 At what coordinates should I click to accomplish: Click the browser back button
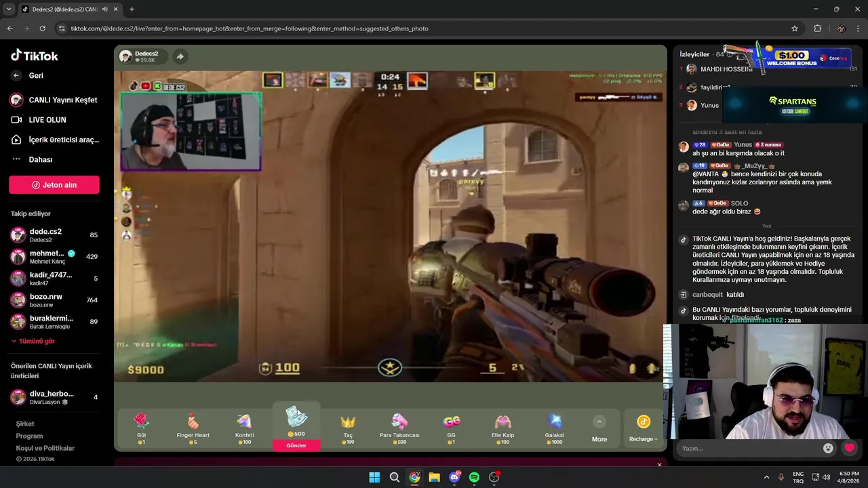coord(9,28)
